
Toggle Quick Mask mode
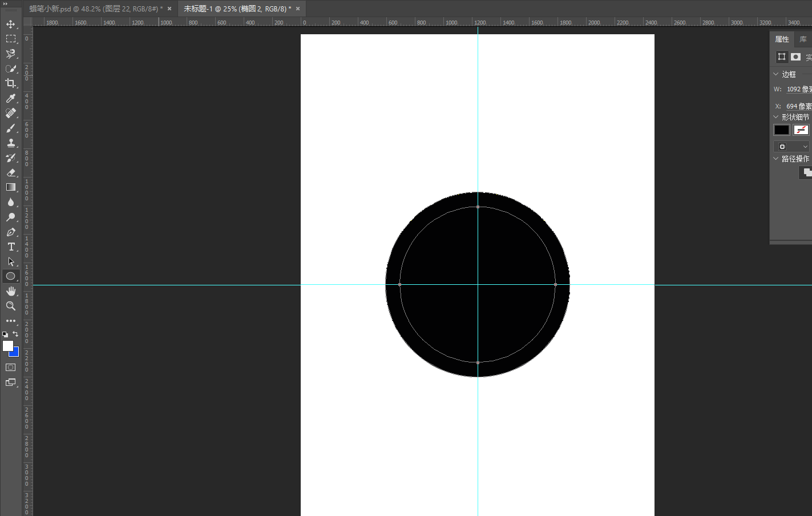coord(10,367)
